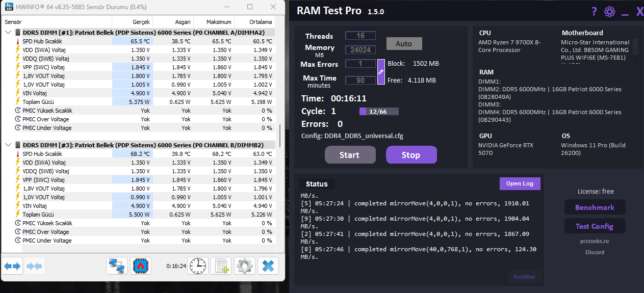This screenshot has height=293, width=644.
Task: Select DIMM #1 Toplam Gücü row
Action: coord(138,102)
